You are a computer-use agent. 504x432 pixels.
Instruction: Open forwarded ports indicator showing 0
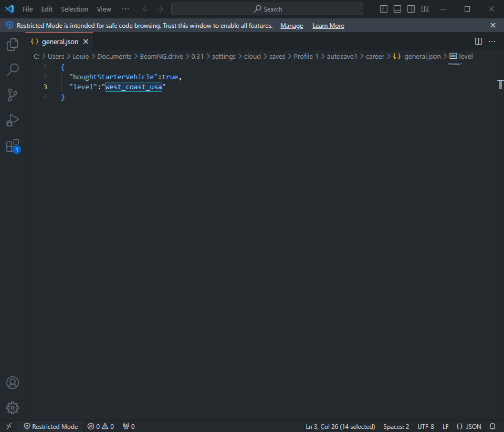pyautogui.click(x=129, y=426)
